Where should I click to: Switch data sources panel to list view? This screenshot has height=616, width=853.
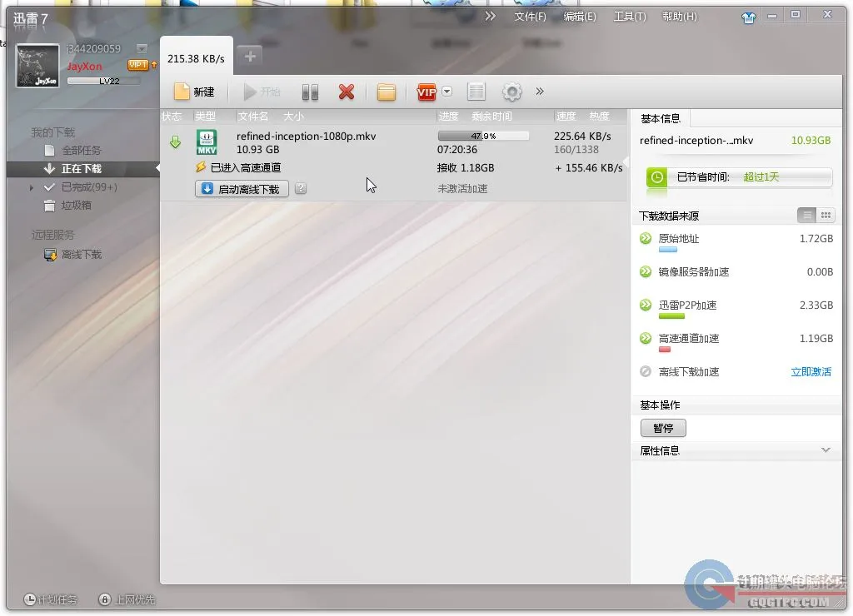pyautogui.click(x=806, y=215)
